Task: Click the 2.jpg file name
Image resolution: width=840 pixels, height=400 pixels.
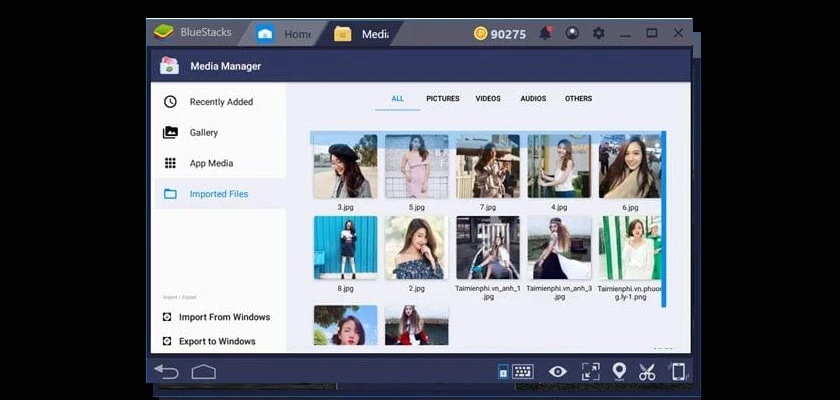Action: coord(416,289)
